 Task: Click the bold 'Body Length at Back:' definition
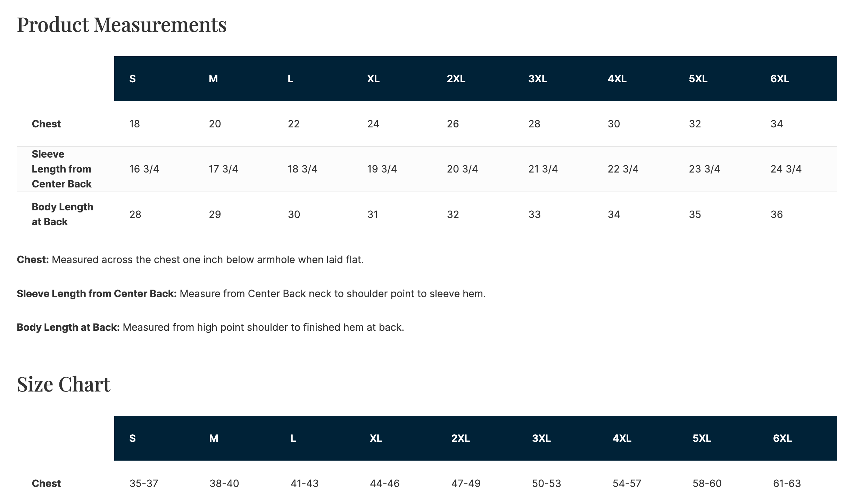(x=68, y=327)
